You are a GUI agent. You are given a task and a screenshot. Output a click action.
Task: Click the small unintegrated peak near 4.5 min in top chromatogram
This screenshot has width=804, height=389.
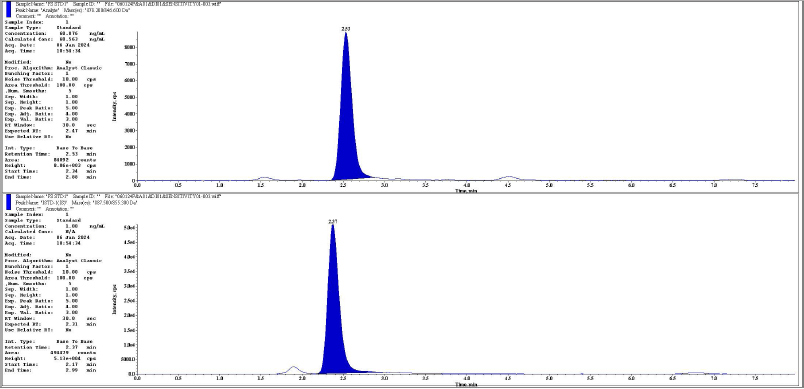pos(508,177)
